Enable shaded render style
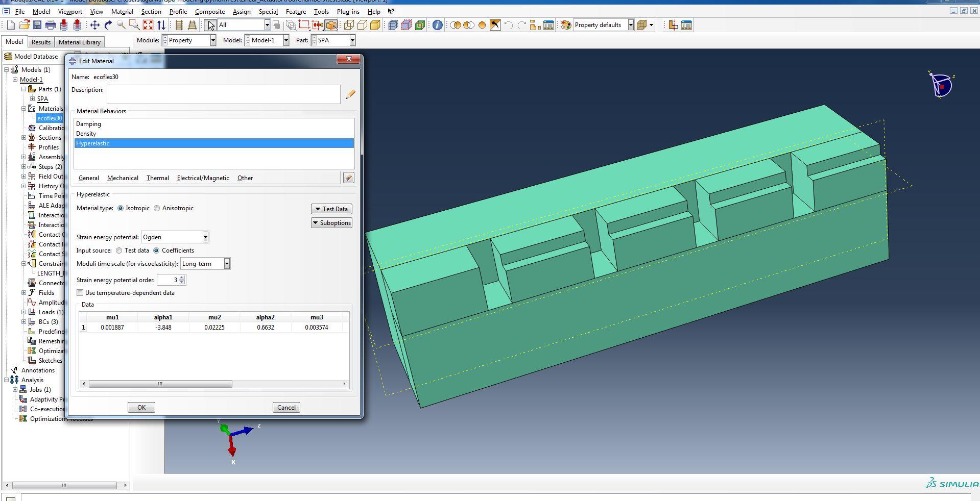980x501 pixels. coord(375,25)
